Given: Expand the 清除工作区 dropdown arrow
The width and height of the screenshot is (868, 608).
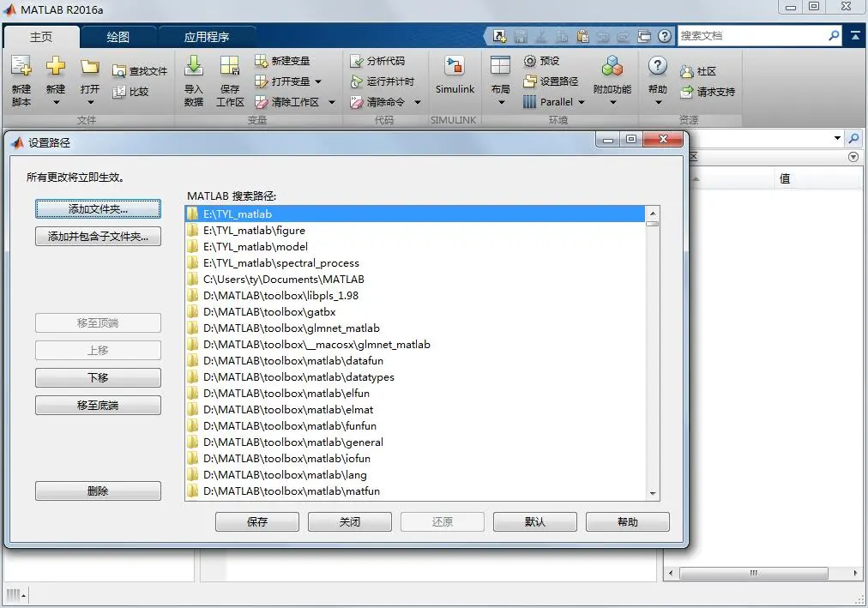Looking at the screenshot, I should pyautogui.click(x=332, y=102).
